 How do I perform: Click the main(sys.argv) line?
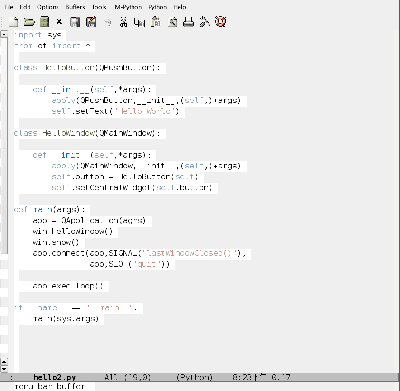coord(66,319)
